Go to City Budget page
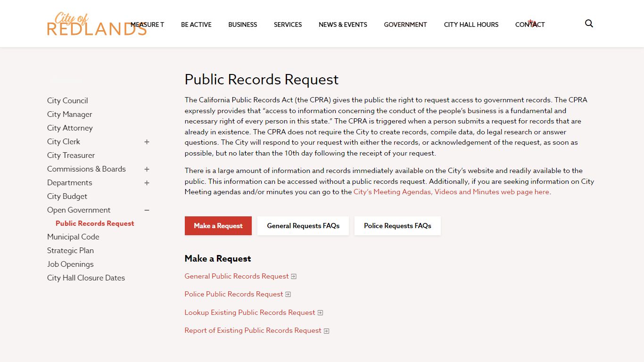644x362 pixels. pos(67,196)
